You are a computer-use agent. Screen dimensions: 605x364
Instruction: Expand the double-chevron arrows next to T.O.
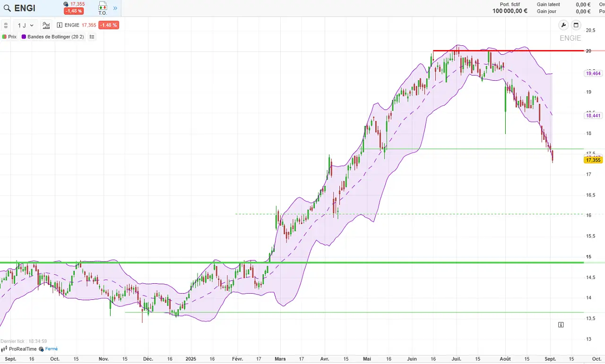pyautogui.click(x=115, y=8)
